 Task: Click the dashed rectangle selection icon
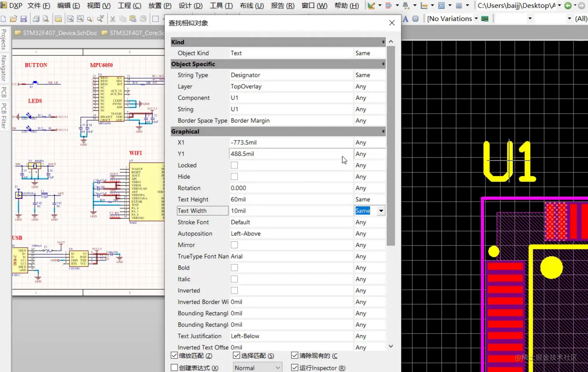coord(155,19)
